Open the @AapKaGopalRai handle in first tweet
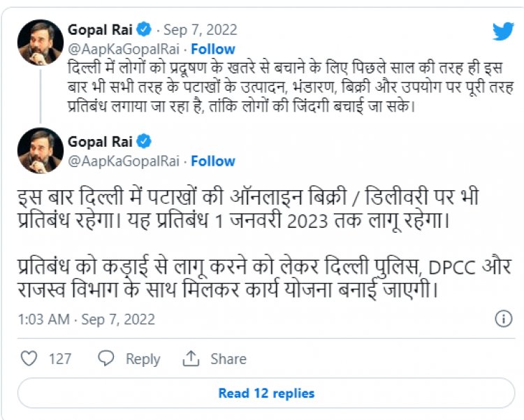This screenshot has height=420, width=524. tap(123, 50)
